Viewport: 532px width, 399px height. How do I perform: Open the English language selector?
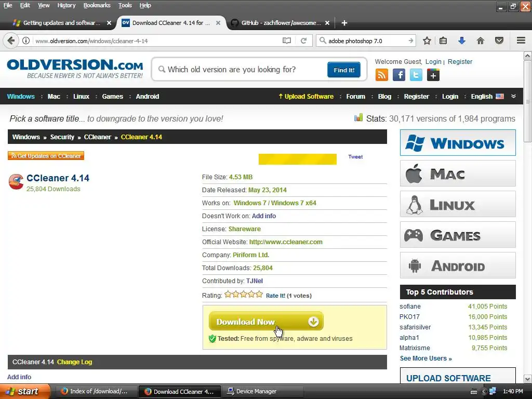pos(487,96)
